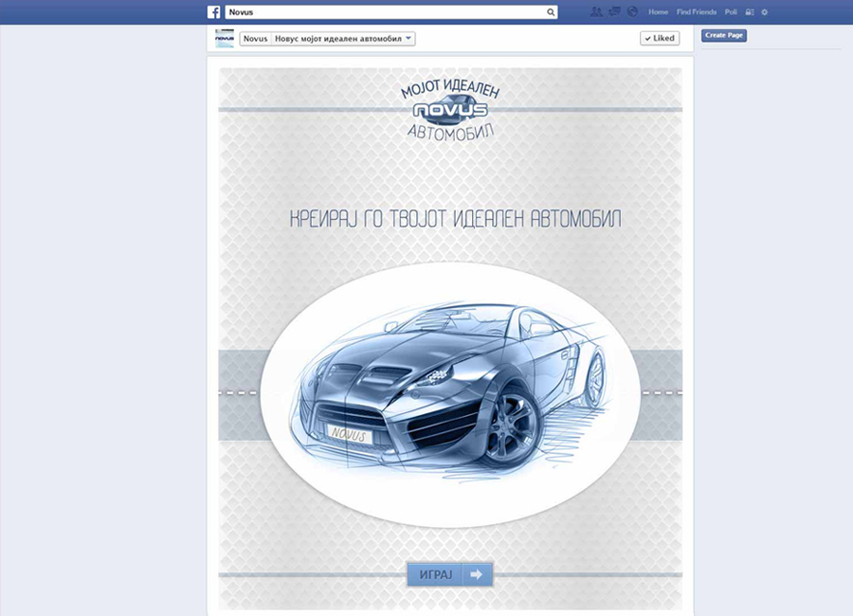Click the Novus logo in header
The image size is (853, 616).
tap(449, 109)
